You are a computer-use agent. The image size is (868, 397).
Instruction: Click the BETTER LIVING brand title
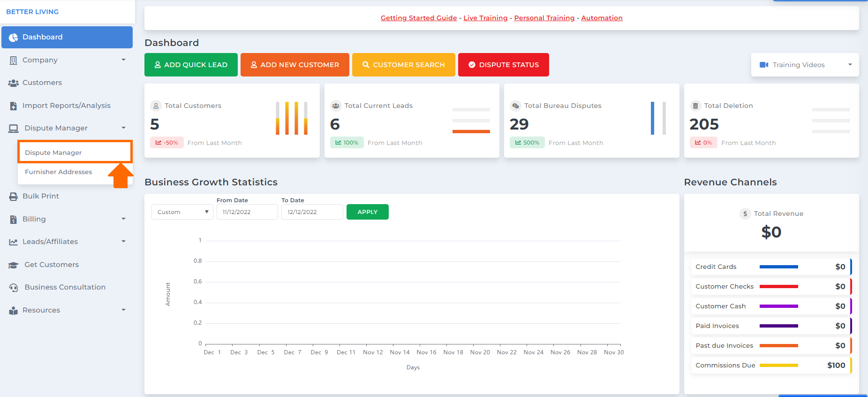(32, 12)
